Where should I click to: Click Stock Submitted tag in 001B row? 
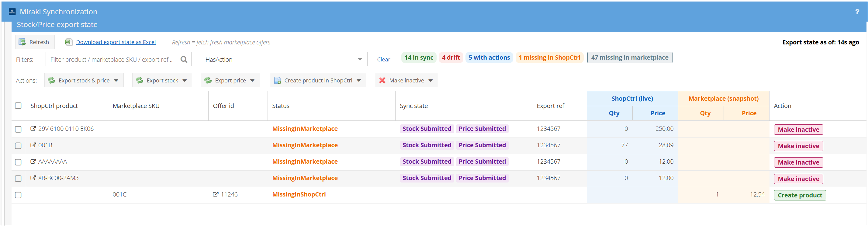pos(427,145)
